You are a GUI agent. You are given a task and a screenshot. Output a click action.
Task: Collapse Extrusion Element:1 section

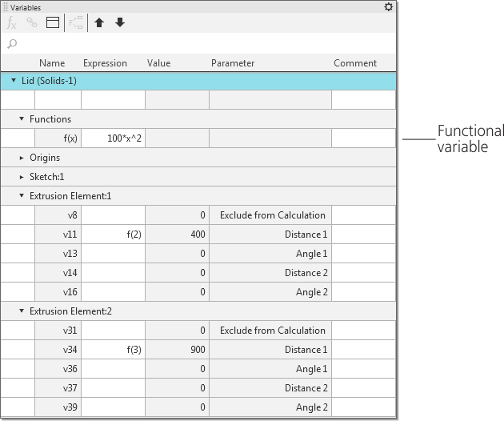pyautogui.click(x=22, y=196)
